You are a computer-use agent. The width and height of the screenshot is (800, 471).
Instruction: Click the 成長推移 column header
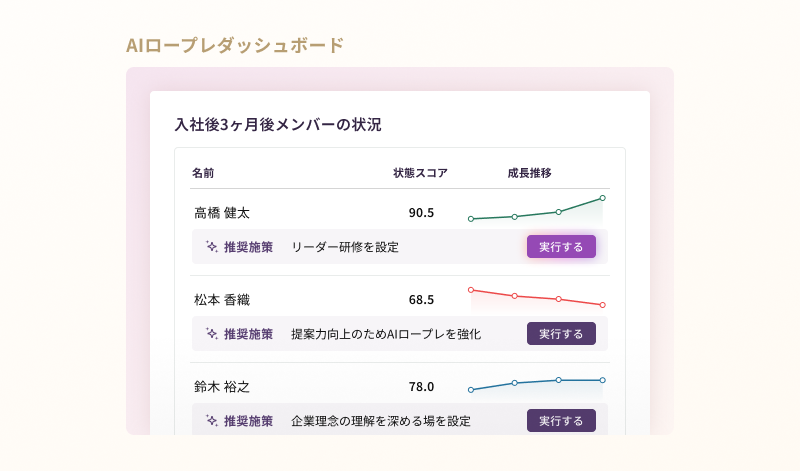529,173
